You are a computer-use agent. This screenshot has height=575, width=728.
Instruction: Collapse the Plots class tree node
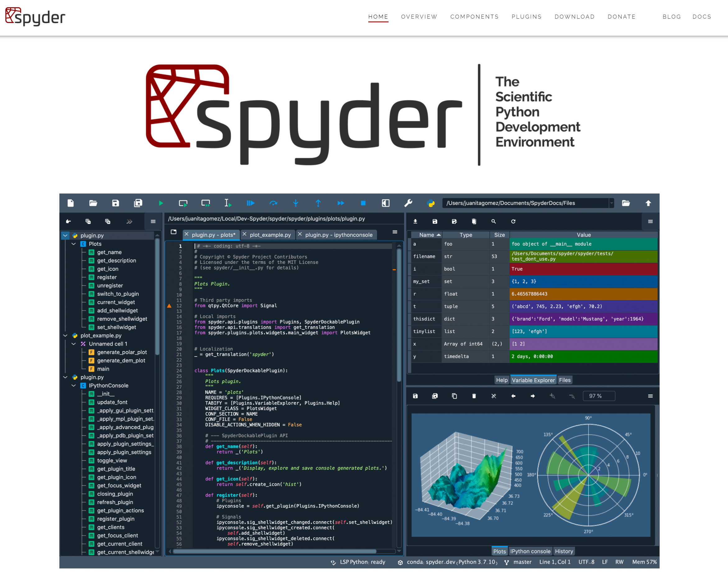tap(74, 244)
